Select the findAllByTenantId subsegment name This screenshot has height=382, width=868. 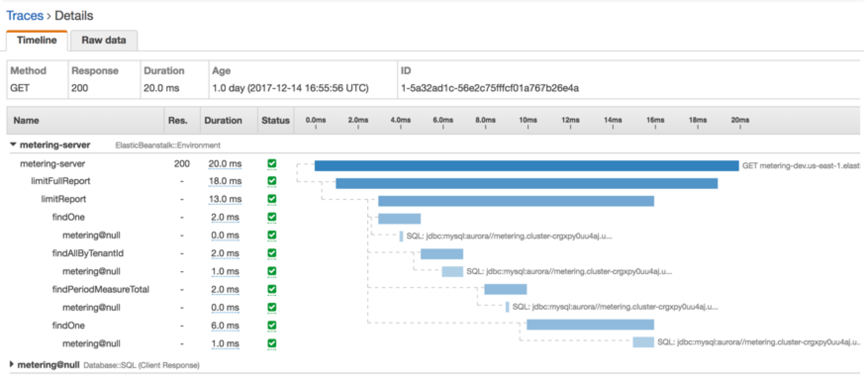(88, 253)
